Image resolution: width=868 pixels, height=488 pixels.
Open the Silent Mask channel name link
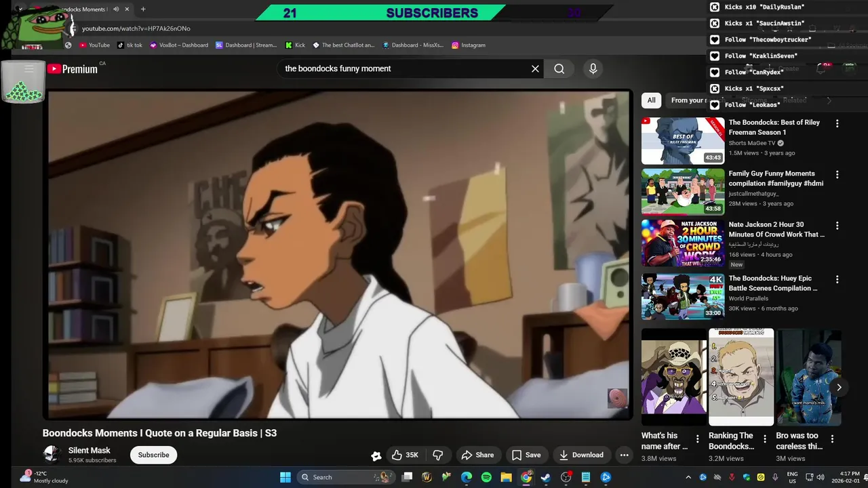(x=89, y=450)
